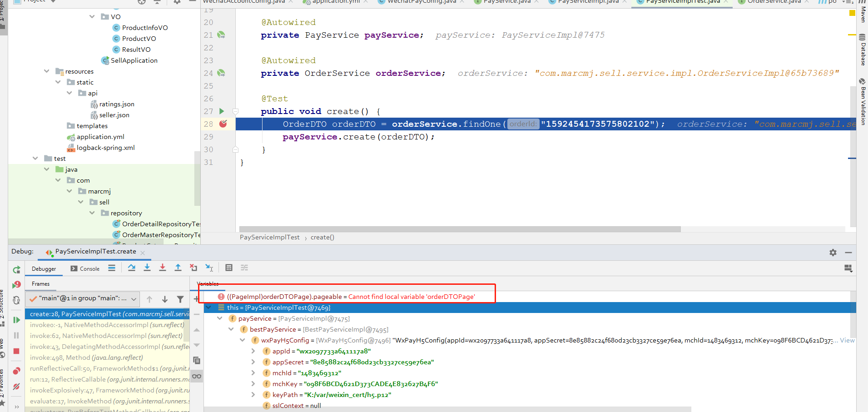Open logback-spring.xml file
The height and width of the screenshot is (412, 868).
(105, 148)
